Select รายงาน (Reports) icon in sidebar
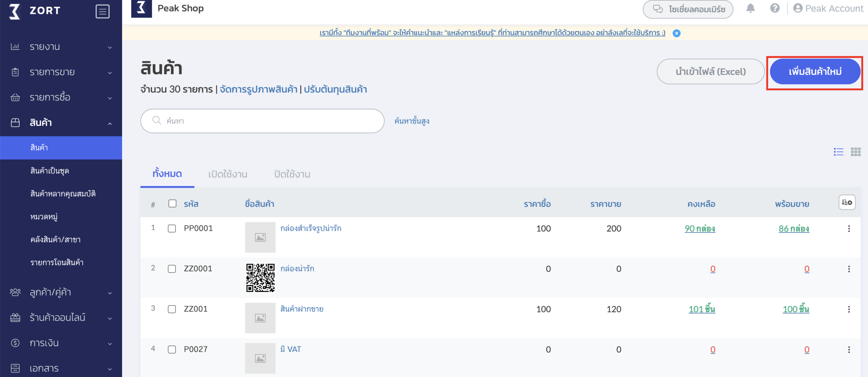 click(x=15, y=46)
